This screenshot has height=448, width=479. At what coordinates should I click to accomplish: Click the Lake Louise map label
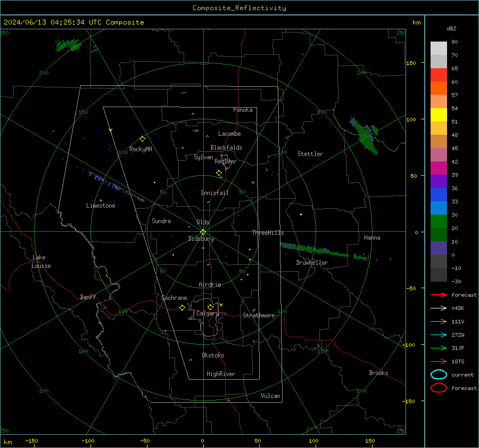(41, 262)
